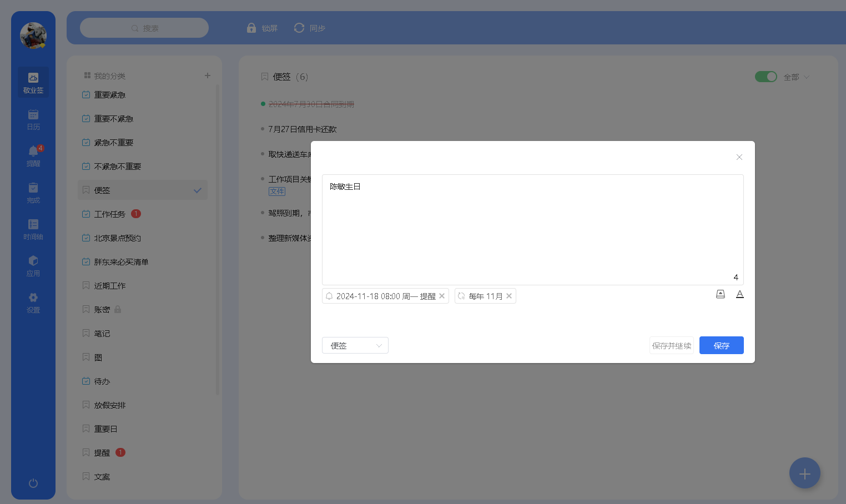Click 保存并继续 button
The image size is (846, 504).
point(672,345)
